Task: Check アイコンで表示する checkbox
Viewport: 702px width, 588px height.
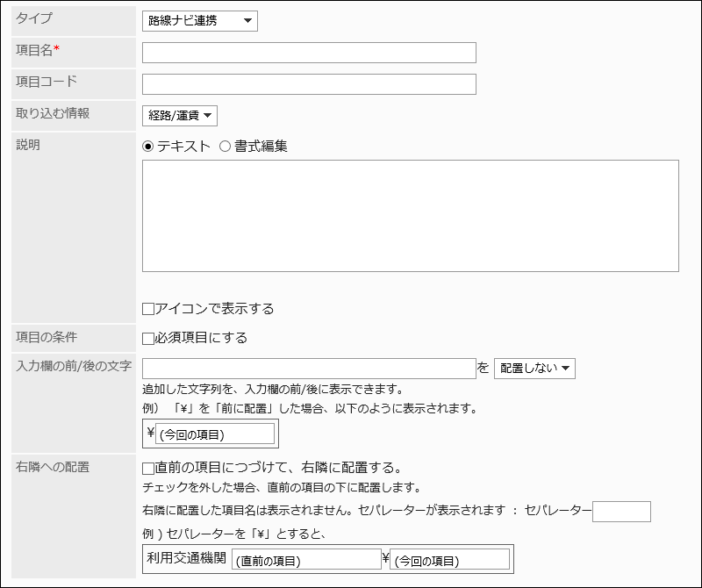Action: (x=148, y=309)
